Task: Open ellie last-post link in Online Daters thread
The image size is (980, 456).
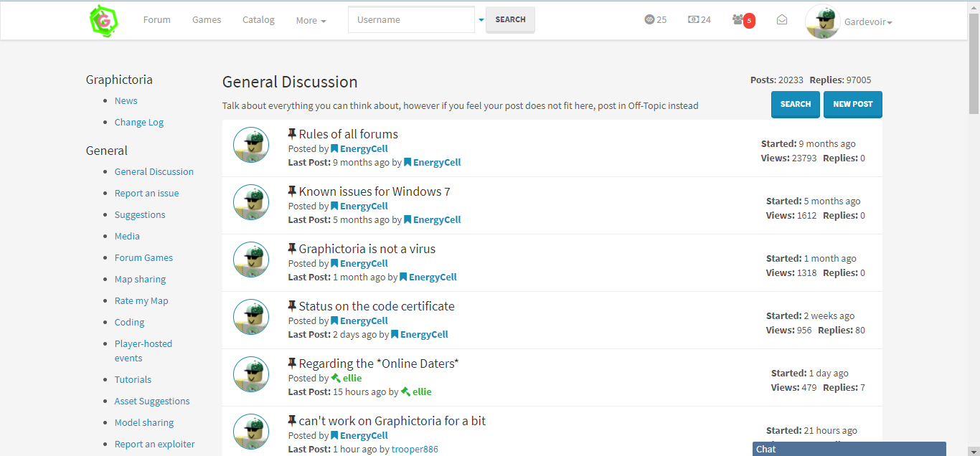Action: tap(422, 392)
